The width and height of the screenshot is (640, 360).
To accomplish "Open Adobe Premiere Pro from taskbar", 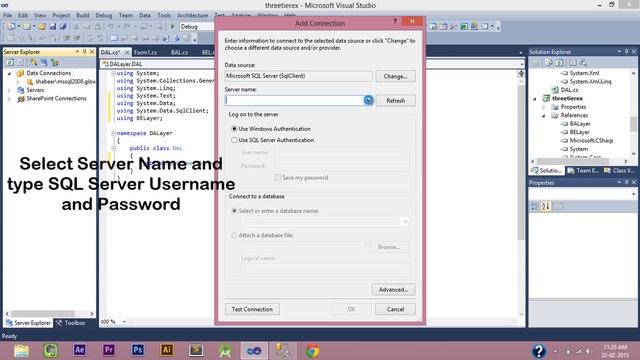I will [109, 350].
